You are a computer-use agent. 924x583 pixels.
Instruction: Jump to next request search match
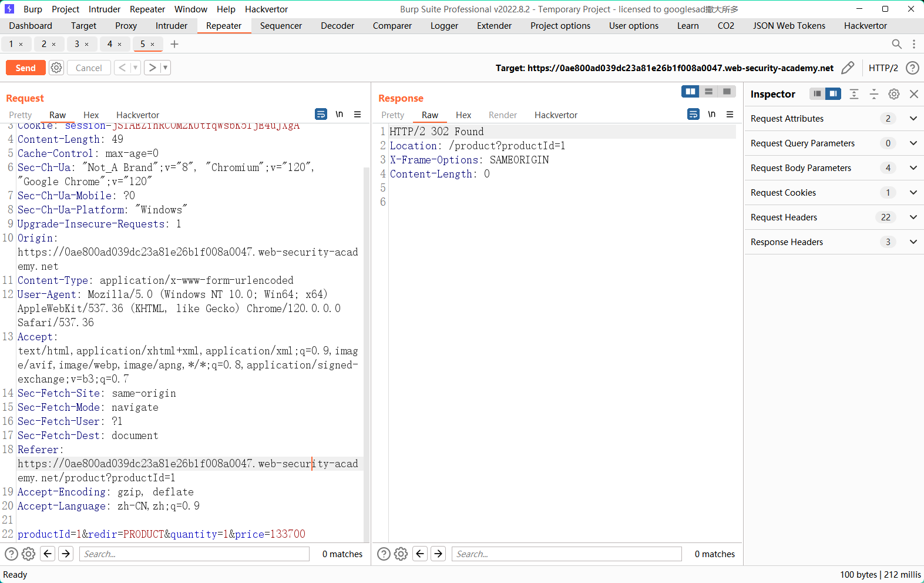coord(66,554)
